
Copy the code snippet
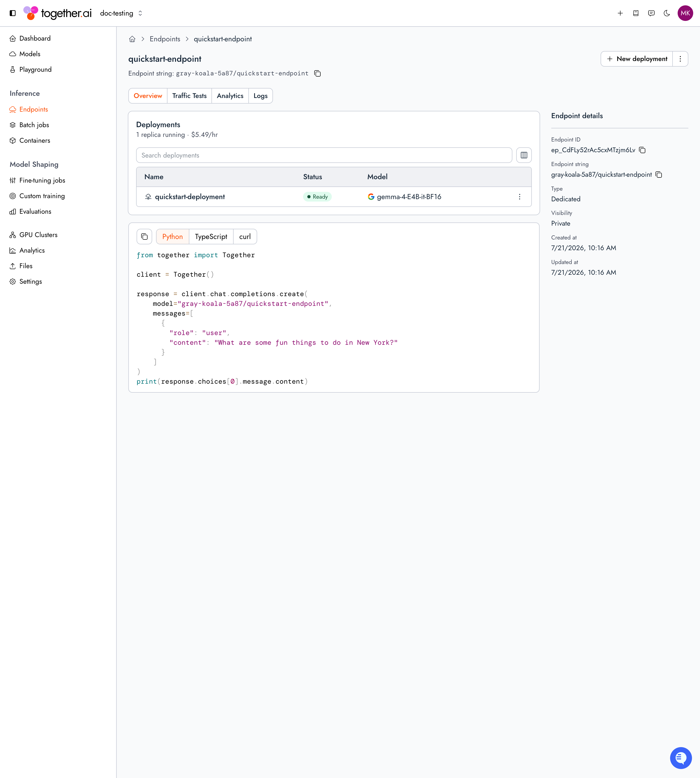144,237
